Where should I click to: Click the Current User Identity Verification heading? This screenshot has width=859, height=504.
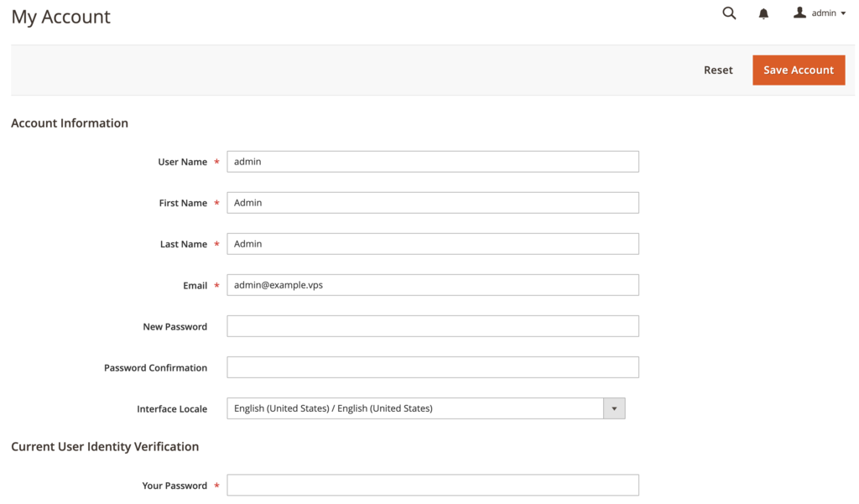pos(104,446)
